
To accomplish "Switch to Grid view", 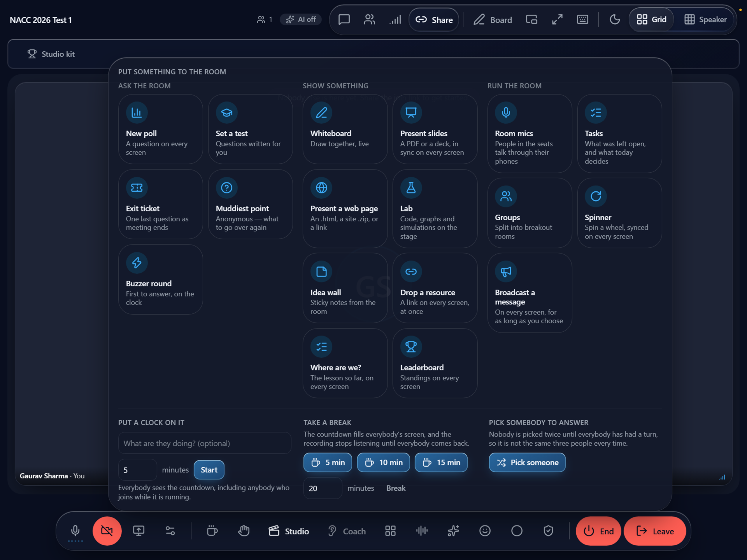I will pyautogui.click(x=652, y=19).
